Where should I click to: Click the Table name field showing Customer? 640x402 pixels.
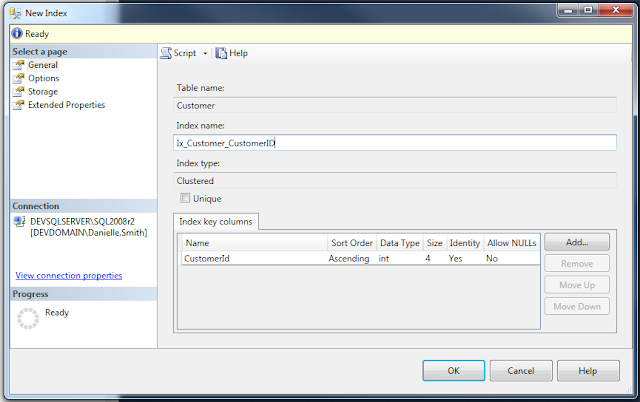tap(395, 105)
